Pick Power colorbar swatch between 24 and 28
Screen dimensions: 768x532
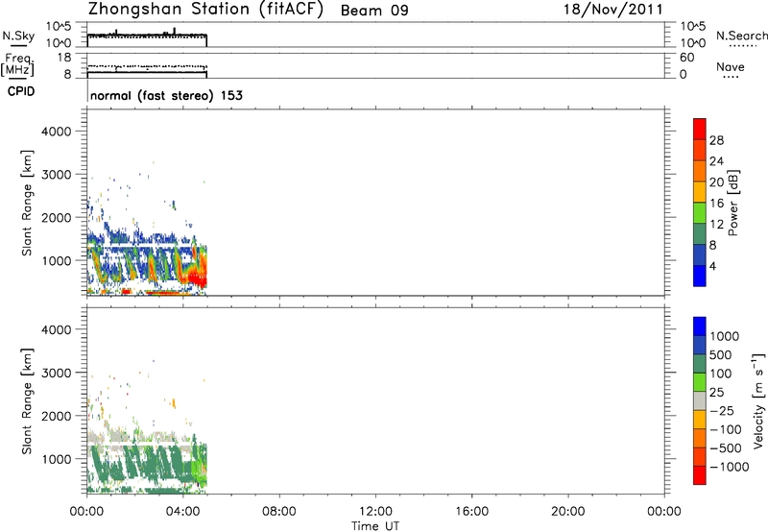[x=700, y=150]
